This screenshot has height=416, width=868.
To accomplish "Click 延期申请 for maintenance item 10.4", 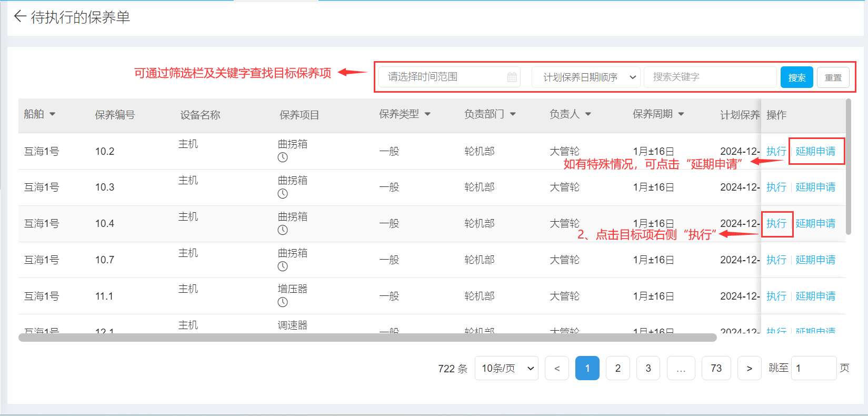I will pos(815,223).
